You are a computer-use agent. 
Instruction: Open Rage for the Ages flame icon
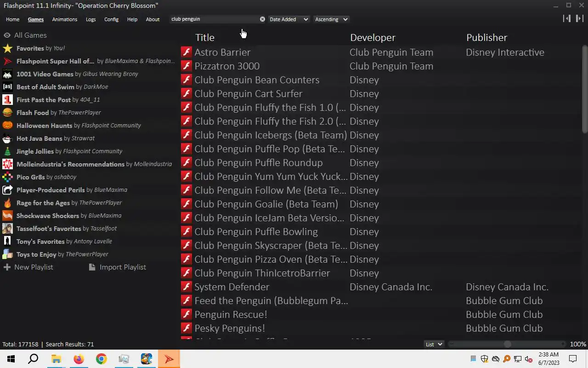click(7, 203)
